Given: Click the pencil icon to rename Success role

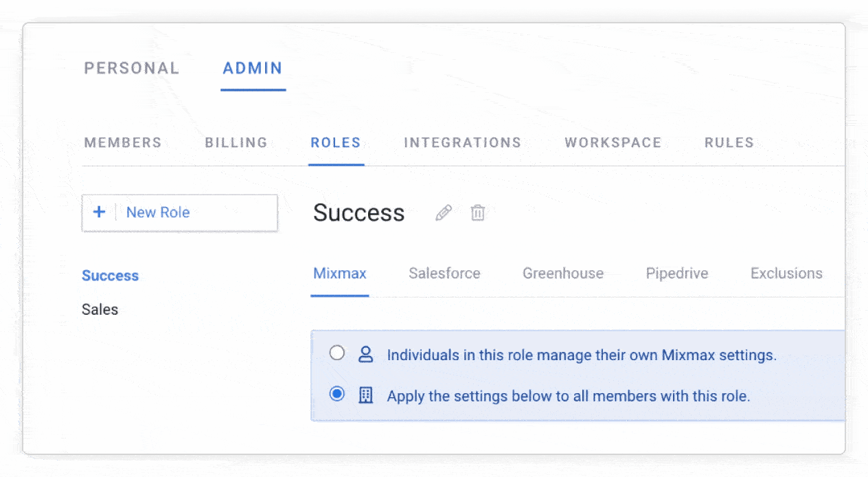Looking at the screenshot, I should [x=443, y=212].
